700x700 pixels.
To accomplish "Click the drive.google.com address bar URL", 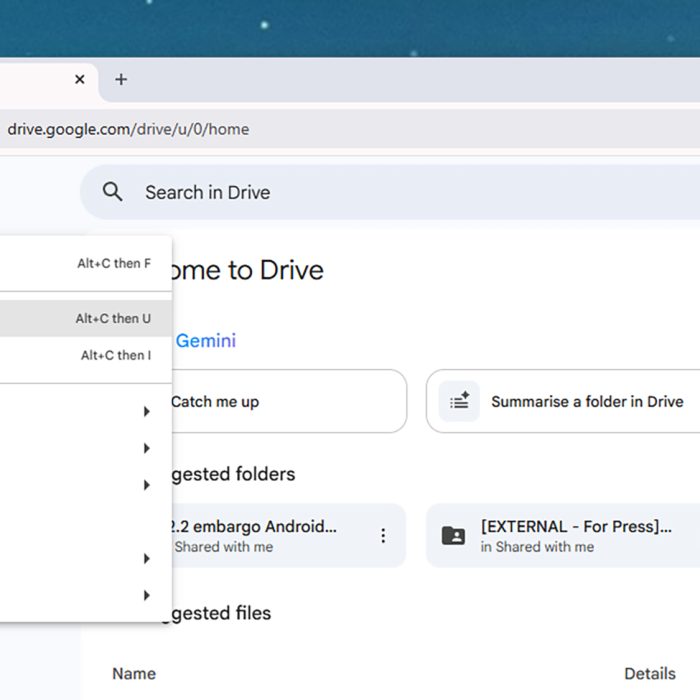I will 128,129.
